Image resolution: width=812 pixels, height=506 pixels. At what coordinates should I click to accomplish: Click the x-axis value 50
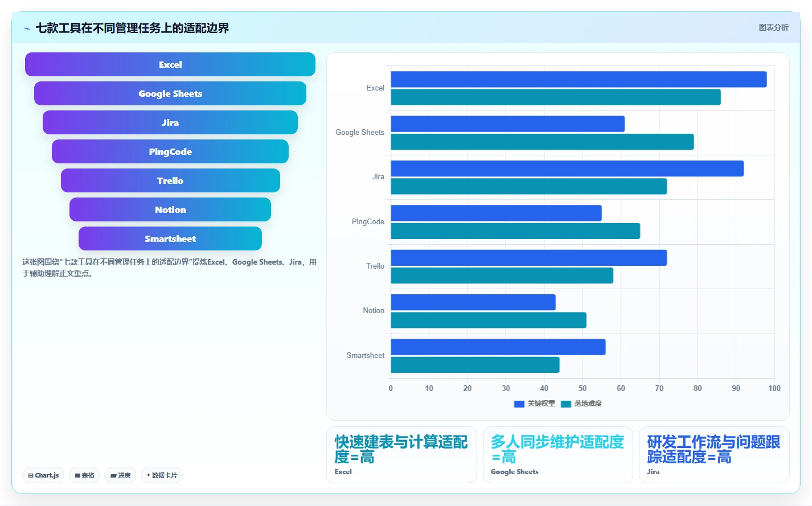(x=583, y=388)
